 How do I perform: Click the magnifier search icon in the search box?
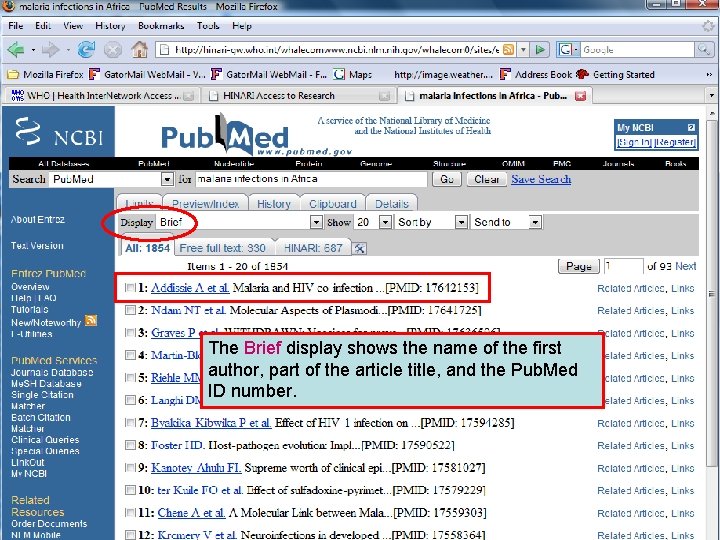703,49
